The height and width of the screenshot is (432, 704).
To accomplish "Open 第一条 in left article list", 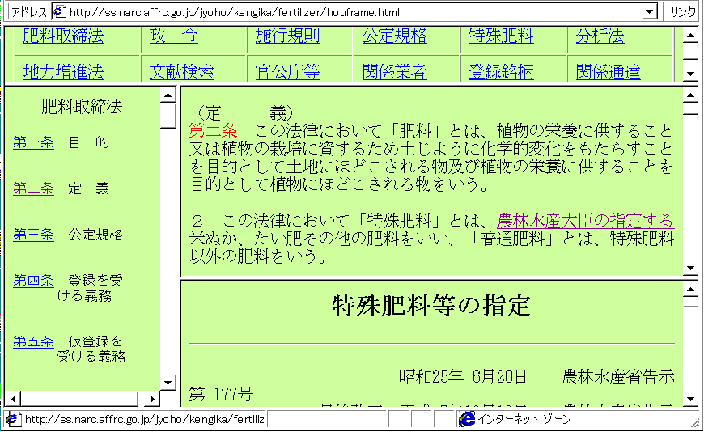I will (34, 143).
